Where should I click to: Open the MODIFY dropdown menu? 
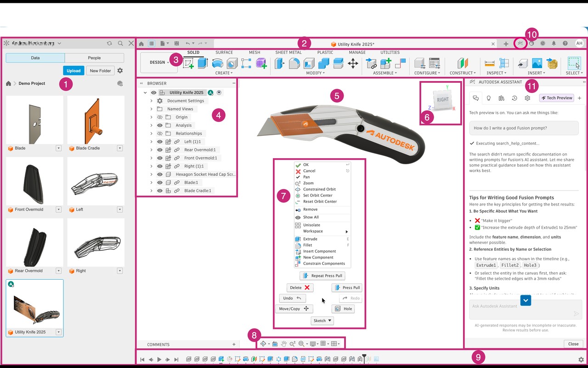coord(315,73)
